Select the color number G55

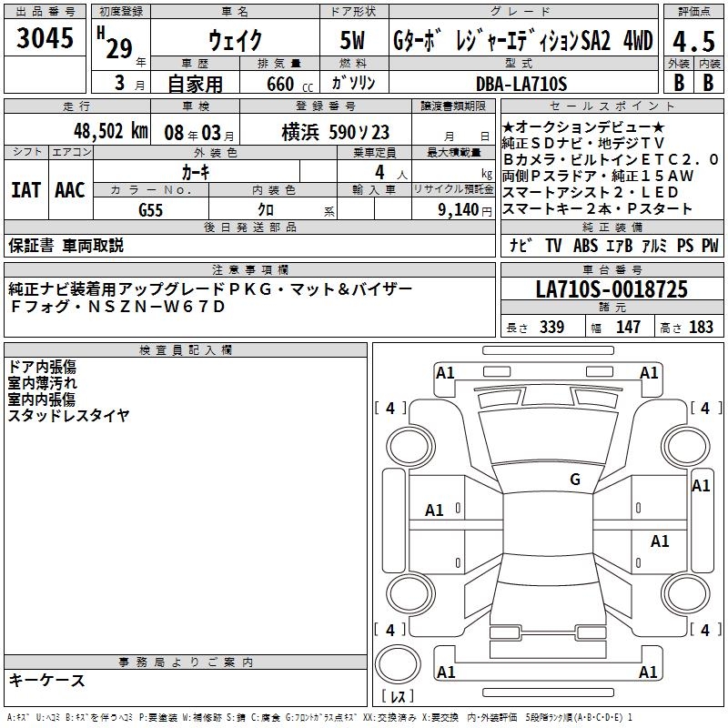(x=150, y=210)
